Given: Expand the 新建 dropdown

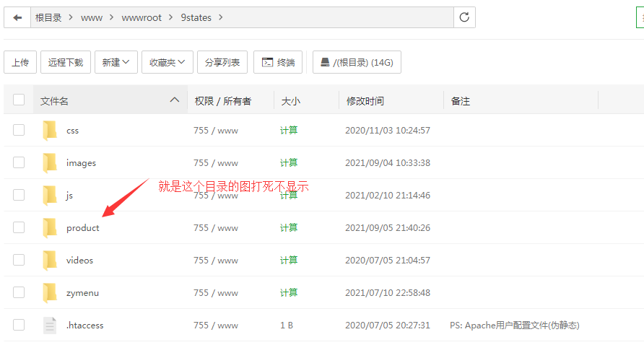Looking at the screenshot, I should 116,62.
